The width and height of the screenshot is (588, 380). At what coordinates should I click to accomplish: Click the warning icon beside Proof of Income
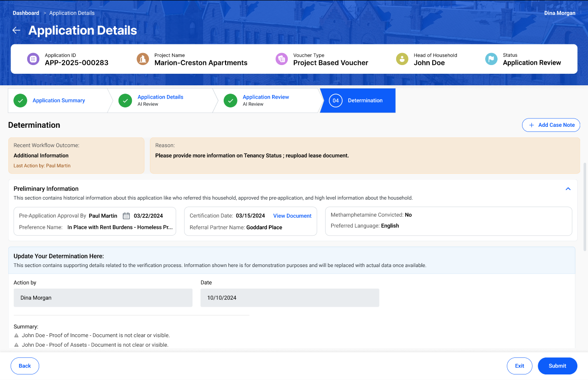click(17, 336)
